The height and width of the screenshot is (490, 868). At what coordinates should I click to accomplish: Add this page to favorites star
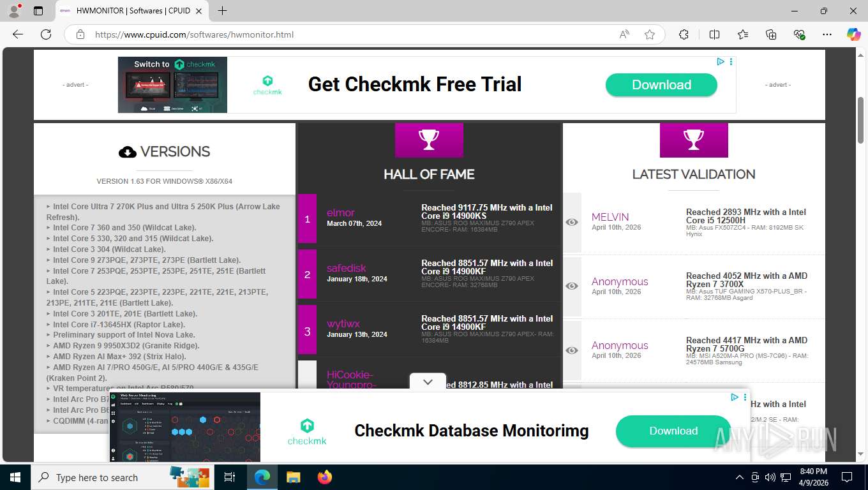click(650, 34)
